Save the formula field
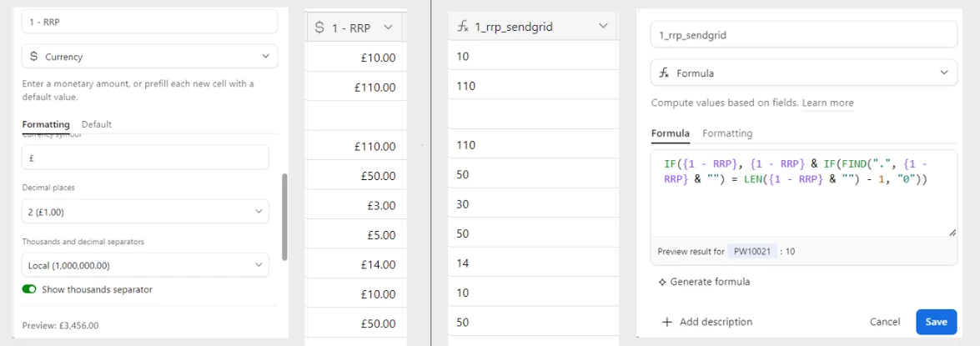980x346 pixels. click(x=937, y=322)
